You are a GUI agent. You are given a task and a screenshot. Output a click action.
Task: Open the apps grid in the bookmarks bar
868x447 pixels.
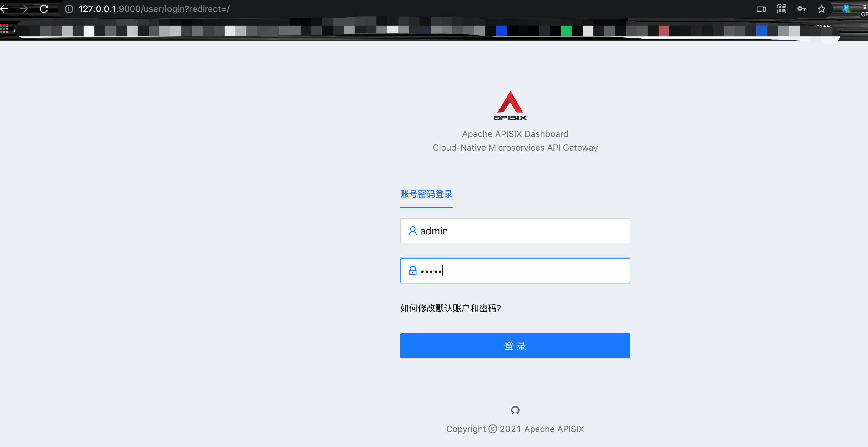(x=4, y=29)
